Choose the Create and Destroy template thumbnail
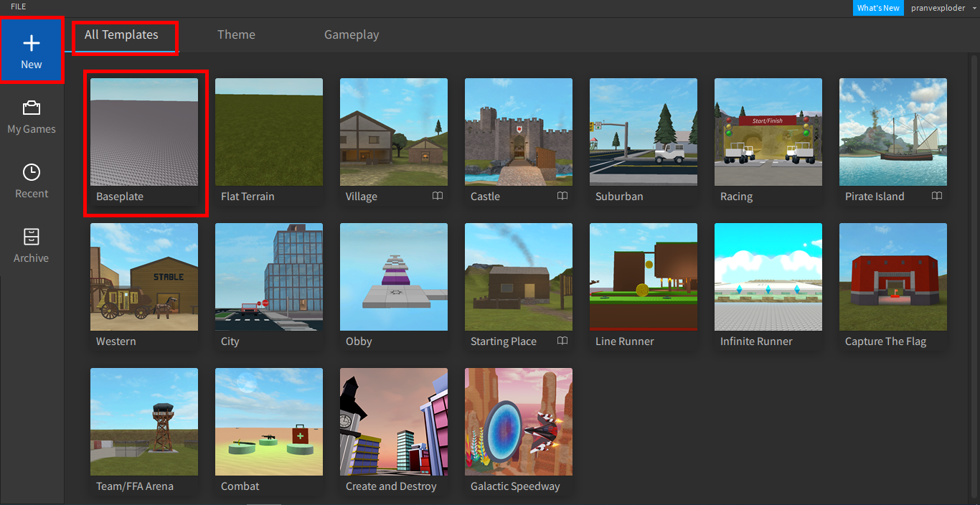 pos(394,422)
